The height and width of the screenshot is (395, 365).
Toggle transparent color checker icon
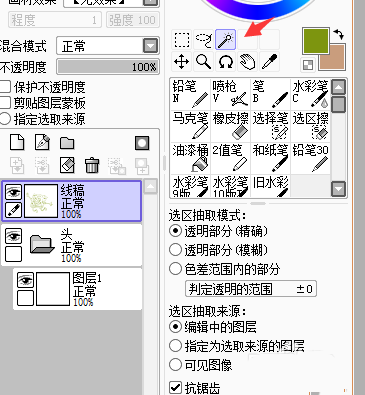coord(308,65)
